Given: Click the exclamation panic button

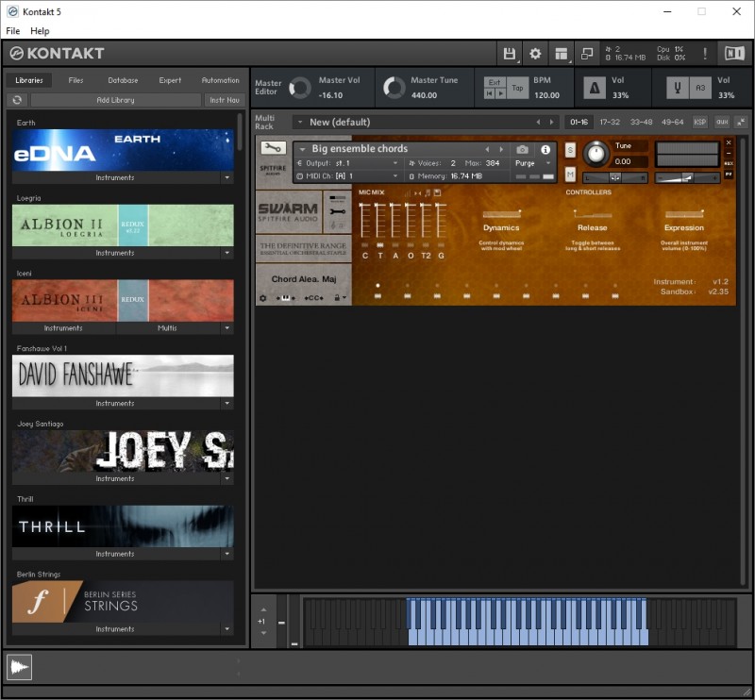Looking at the screenshot, I should [705, 54].
